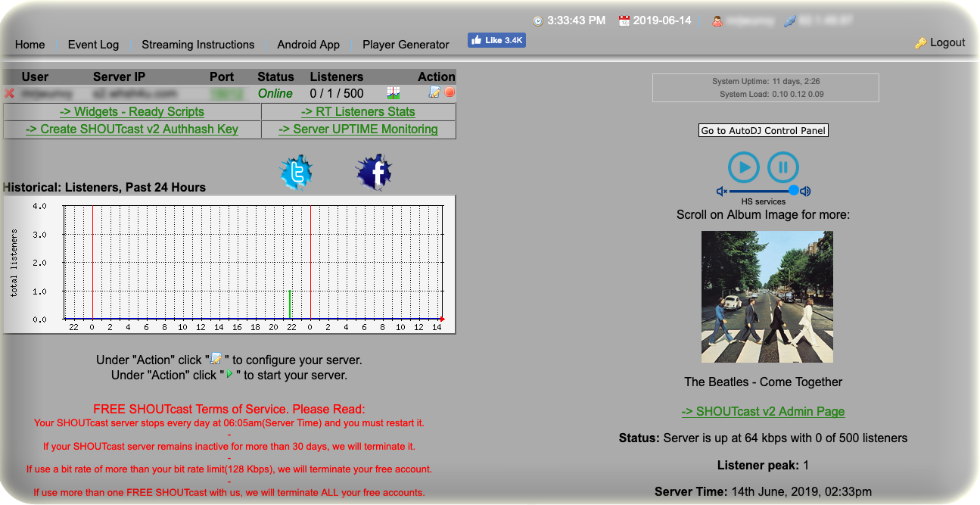
Task: Click the small notepad icon in configure instructions
Action: click(x=216, y=358)
